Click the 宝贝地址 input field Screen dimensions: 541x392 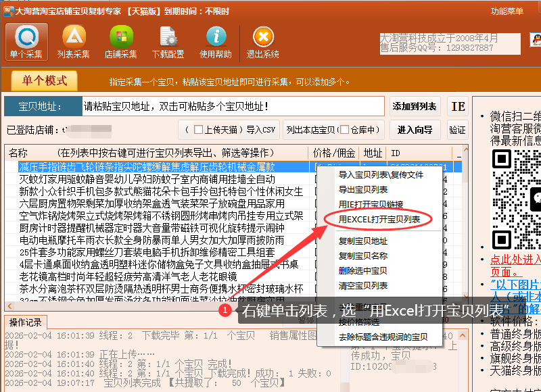(x=233, y=106)
